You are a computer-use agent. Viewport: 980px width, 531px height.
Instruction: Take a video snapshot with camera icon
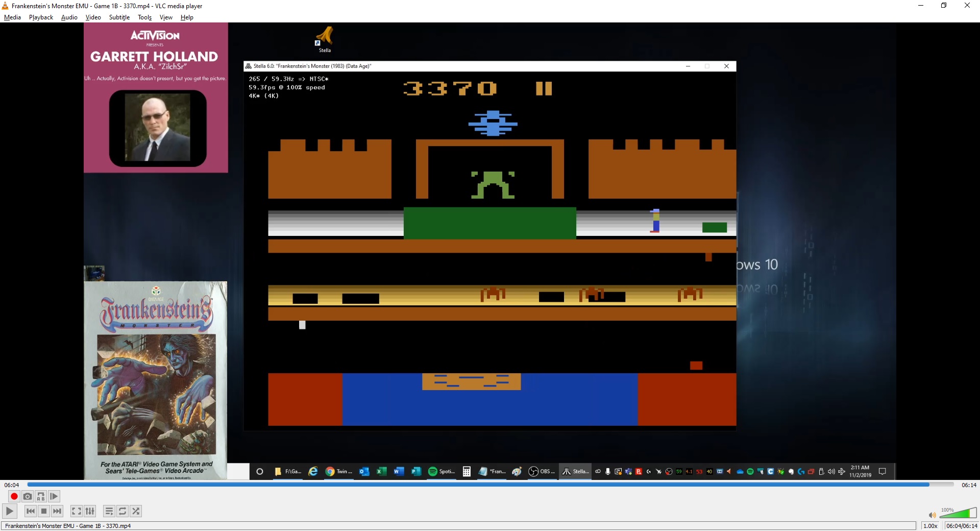tap(28, 496)
